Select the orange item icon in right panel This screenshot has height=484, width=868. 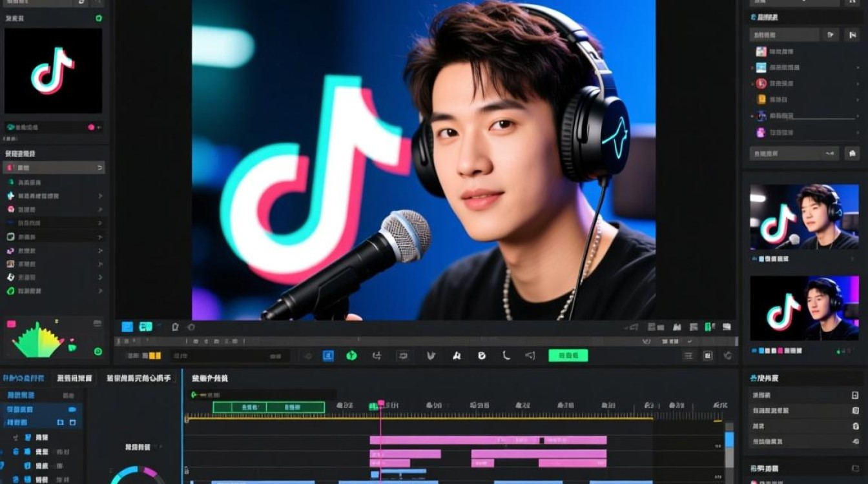tap(761, 99)
